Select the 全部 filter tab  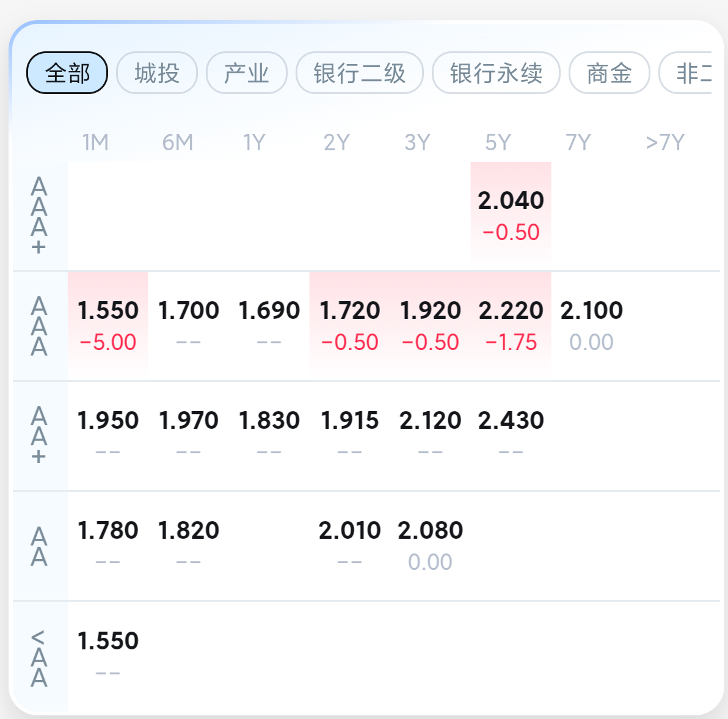(67, 73)
